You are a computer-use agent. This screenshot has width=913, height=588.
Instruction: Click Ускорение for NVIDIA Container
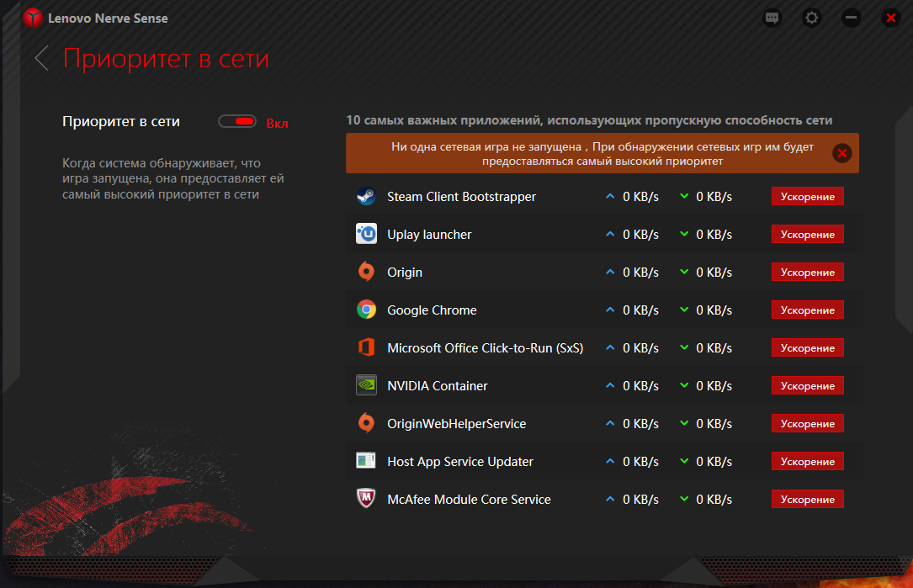point(808,385)
